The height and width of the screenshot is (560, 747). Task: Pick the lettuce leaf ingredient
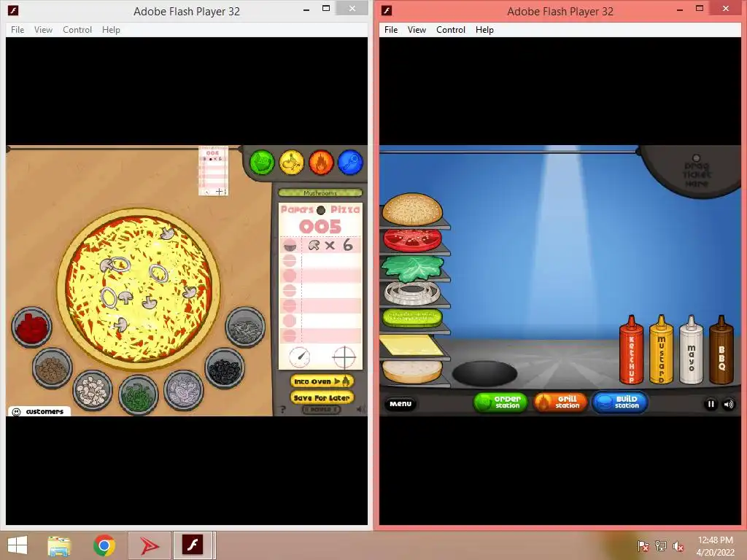point(413,268)
